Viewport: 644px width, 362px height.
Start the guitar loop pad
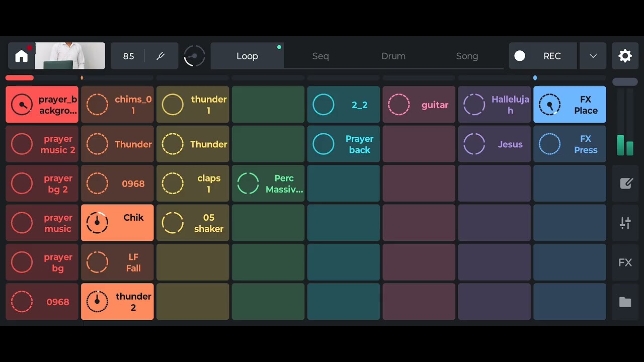pyautogui.click(x=419, y=105)
